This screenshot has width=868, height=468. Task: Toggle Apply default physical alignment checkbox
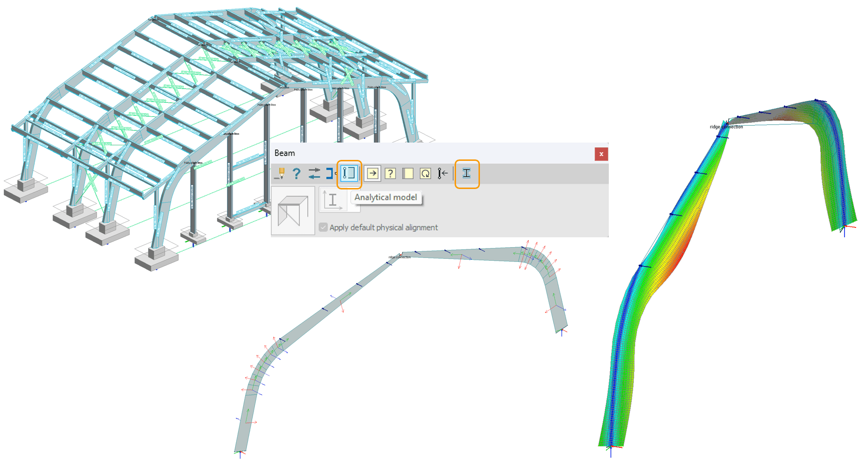(323, 227)
